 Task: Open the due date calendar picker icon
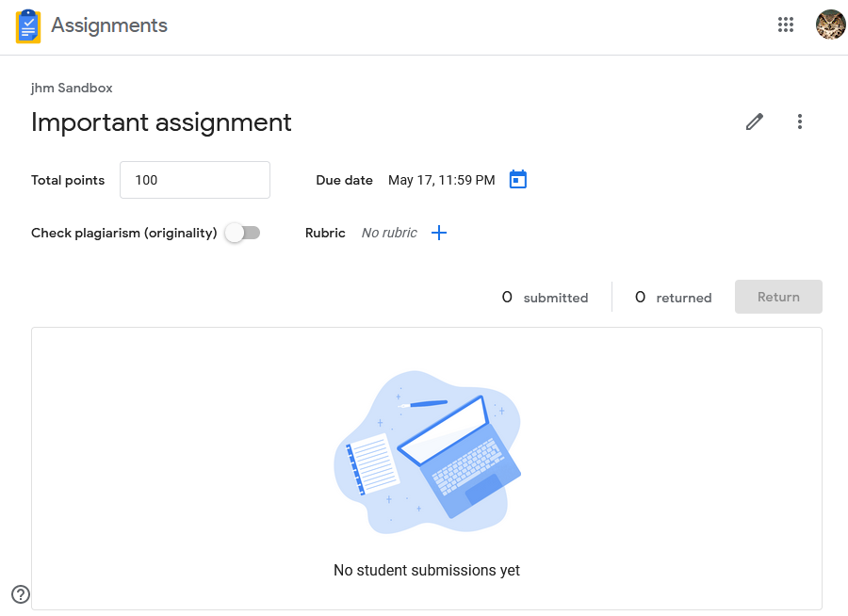tap(517, 180)
